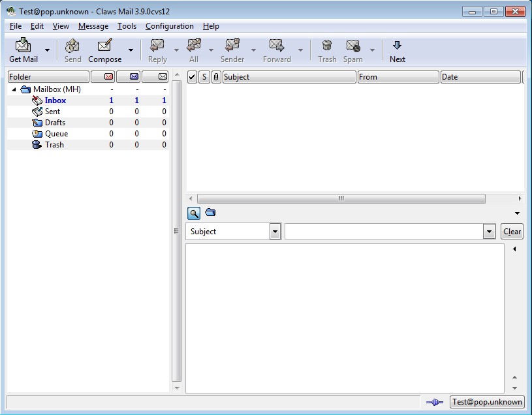Collapse the Mailbox (MH) tree node
The image size is (532, 415).
(14, 89)
